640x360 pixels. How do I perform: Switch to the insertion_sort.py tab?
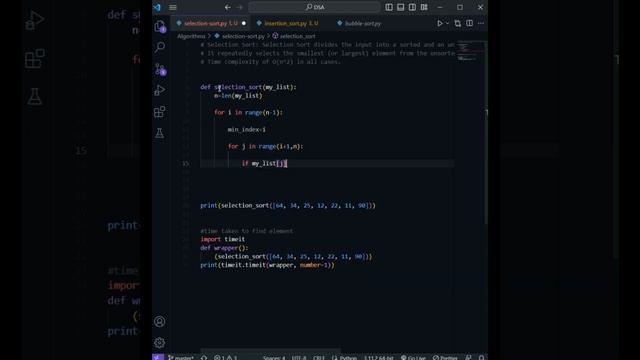[x=291, y=24]
